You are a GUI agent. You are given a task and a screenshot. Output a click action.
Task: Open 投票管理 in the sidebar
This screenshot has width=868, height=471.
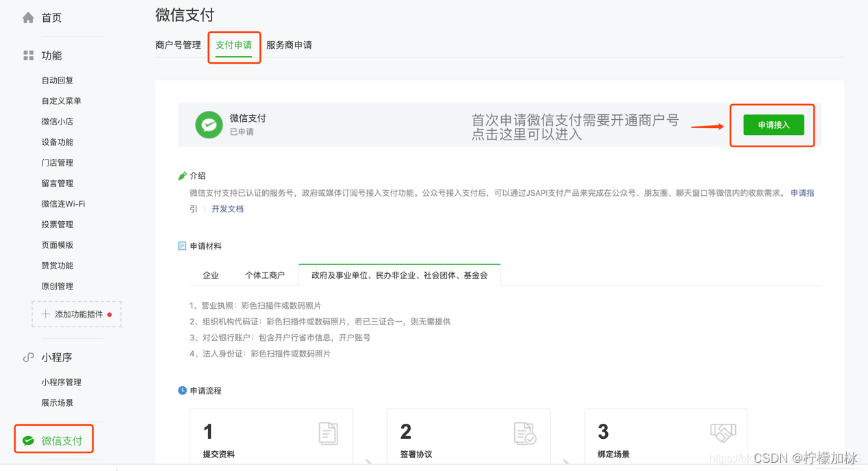pos(58,224)
